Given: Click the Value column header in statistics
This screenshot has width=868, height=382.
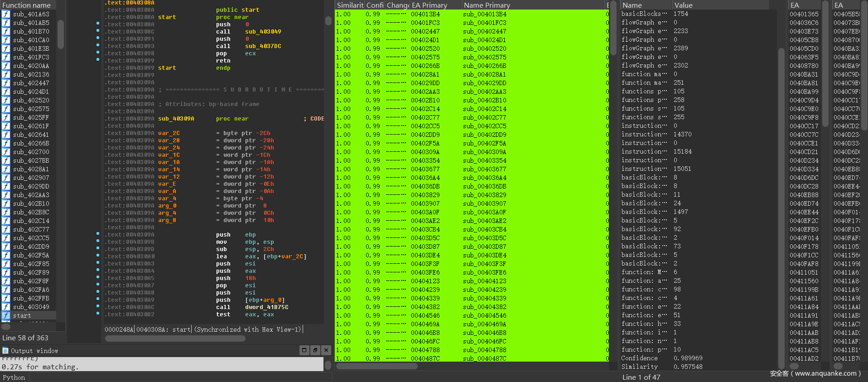Looking at the screenshot, I should (x=683, y=5).
